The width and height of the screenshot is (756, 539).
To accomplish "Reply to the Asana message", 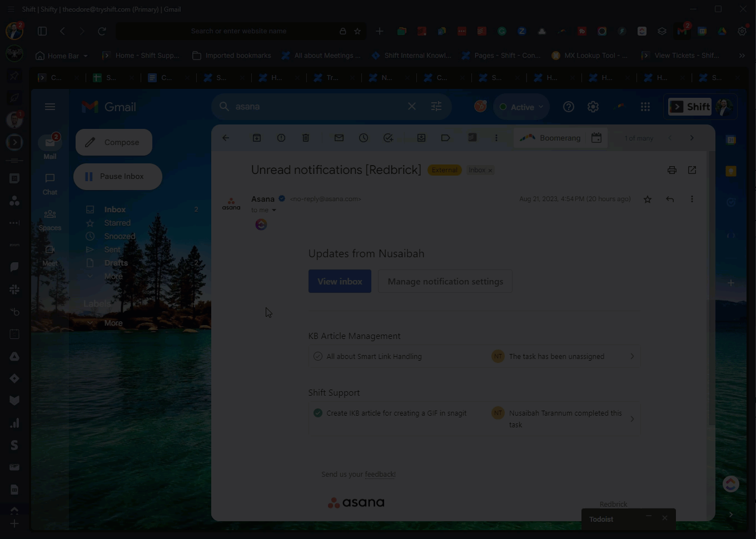I will coord(670,199).
